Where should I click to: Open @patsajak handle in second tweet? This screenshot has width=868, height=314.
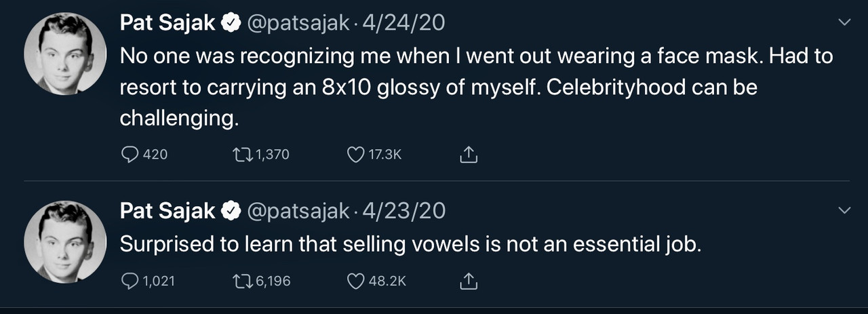tap(298, 211)
